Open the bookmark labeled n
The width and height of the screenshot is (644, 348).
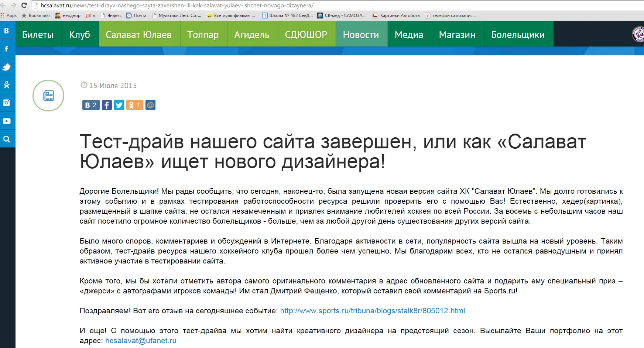90,15
